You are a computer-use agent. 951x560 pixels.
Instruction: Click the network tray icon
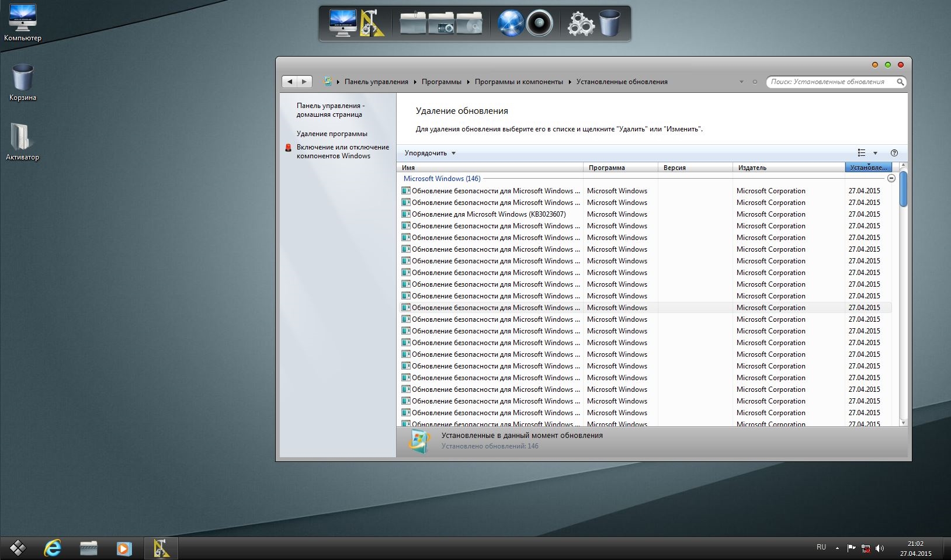[866, 548]
